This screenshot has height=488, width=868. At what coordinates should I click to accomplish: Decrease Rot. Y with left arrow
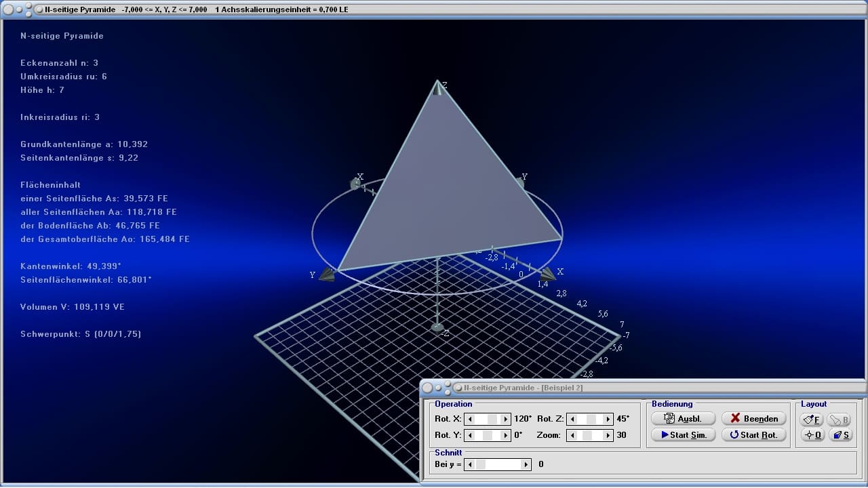pos(469,435)
